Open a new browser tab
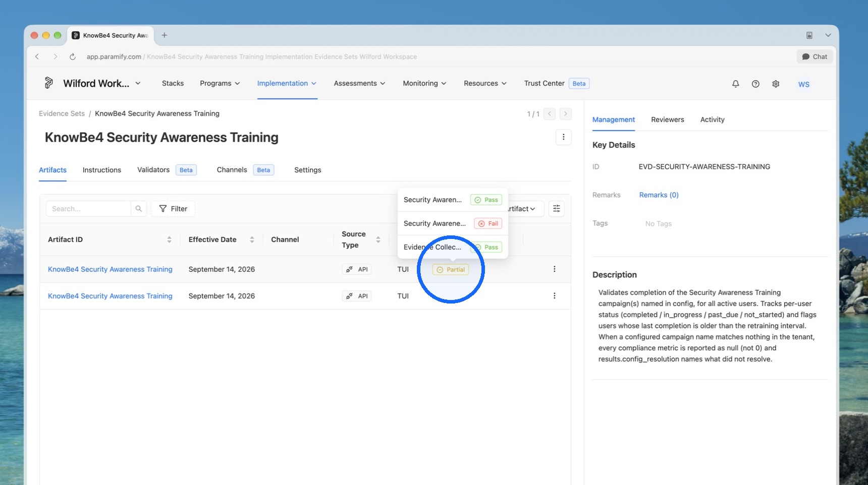Image resolution: width=868 pixels, height=485 pixels. (164, 35)
